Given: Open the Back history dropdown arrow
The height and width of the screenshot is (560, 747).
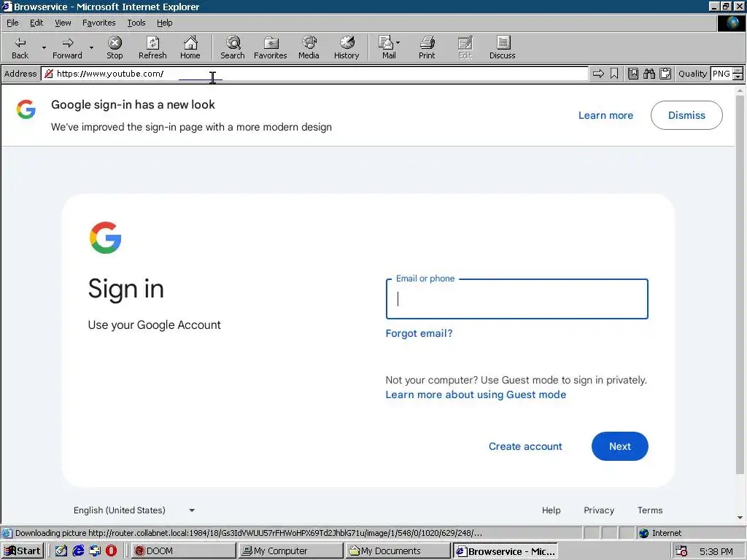Looking at the screenshot, I should (x=44, y=47).
